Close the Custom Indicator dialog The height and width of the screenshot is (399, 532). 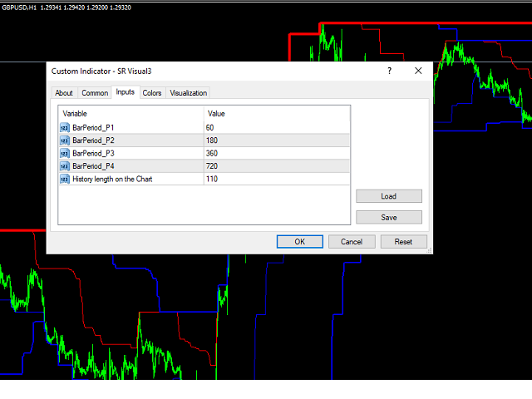pos(418,71)
